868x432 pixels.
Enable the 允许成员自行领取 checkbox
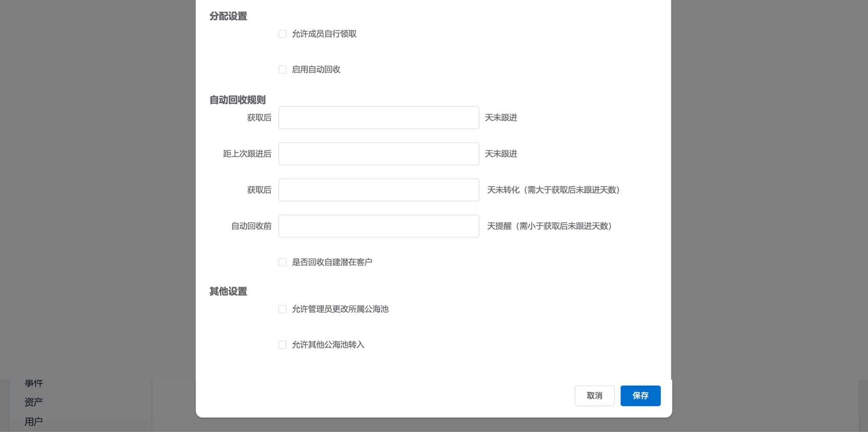[283, 34]
